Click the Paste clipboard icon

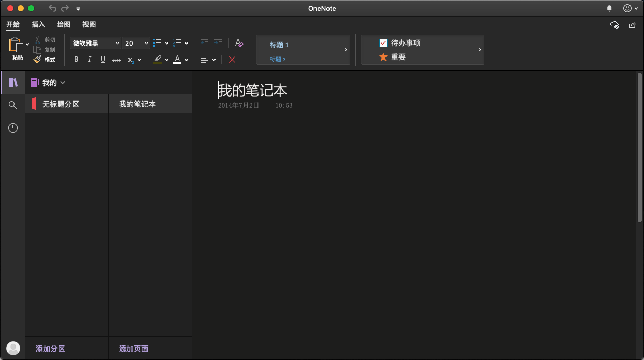click(x=17, y=45)
